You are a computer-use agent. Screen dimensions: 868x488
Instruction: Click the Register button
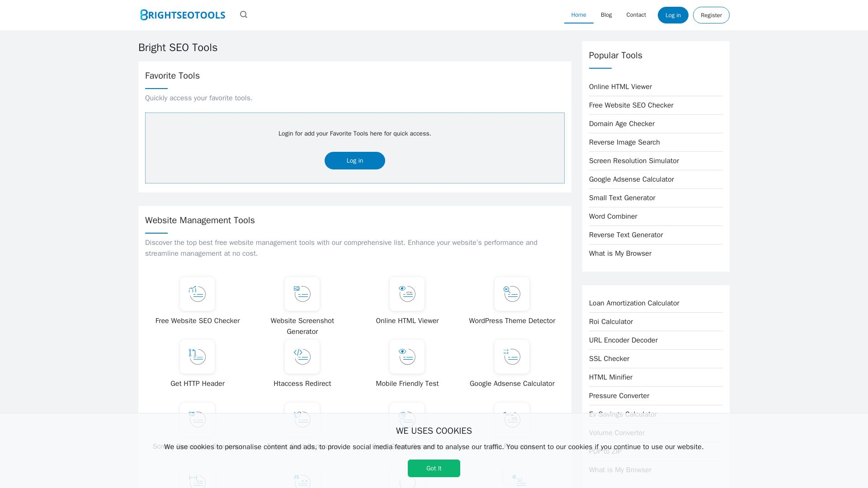711,15
